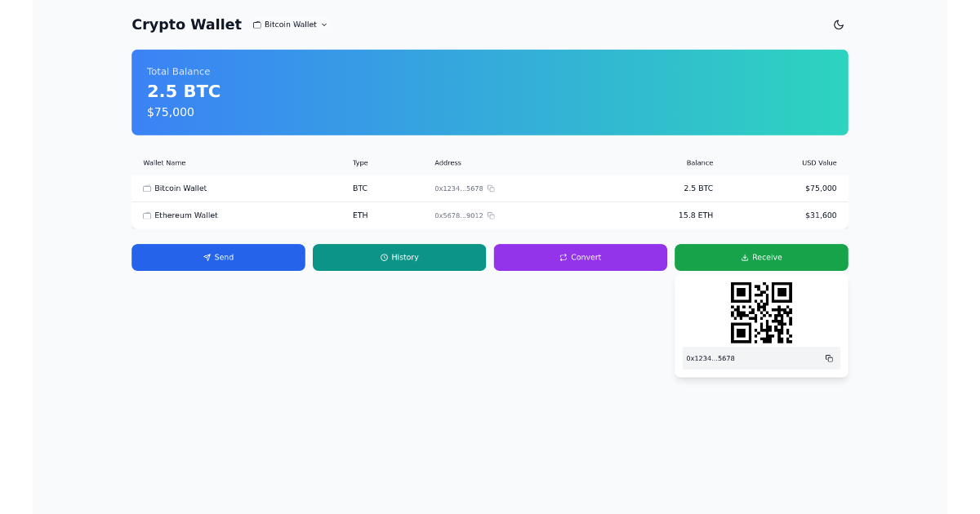Click the wallet icon next to Bitcoin Wallet row

tap(146, 188)
